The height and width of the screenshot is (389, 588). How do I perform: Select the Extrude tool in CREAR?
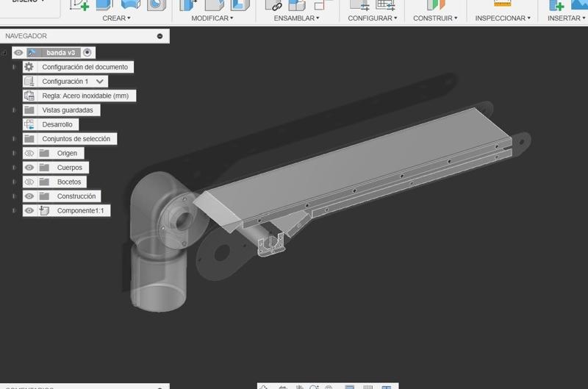tap(104, 5)
